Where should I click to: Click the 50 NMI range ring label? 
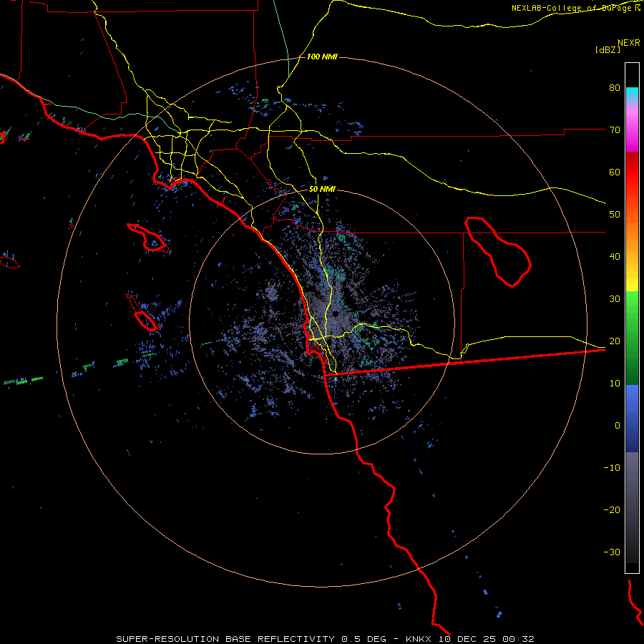[x=322, y=190]
